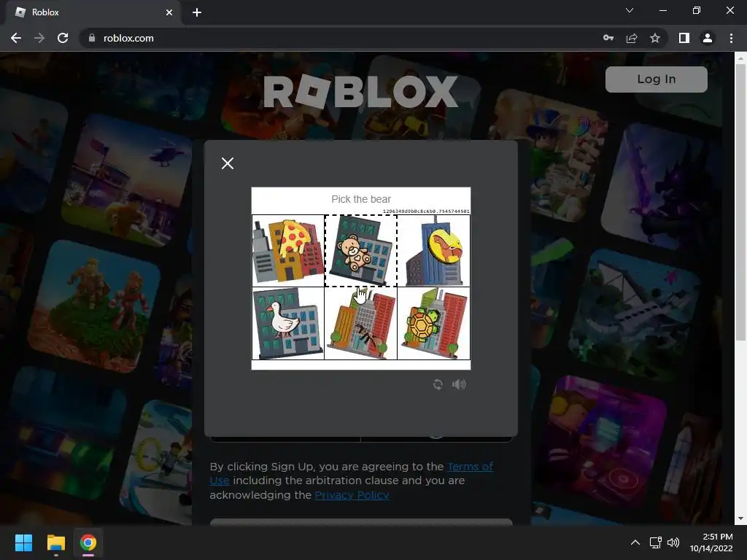Share this page icon

point(632,38)
